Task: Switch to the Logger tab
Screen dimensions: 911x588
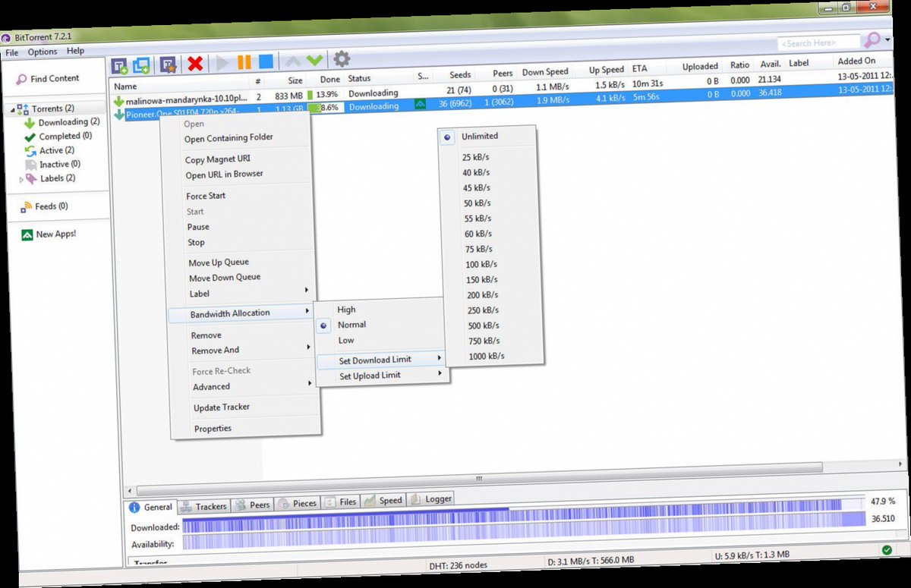Action: tap(431, 499)
